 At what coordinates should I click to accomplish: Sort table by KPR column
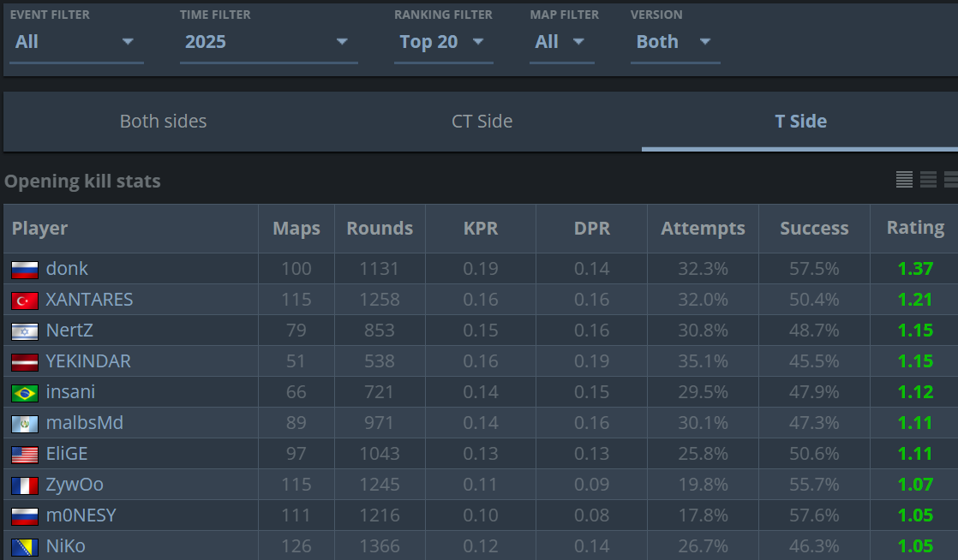point(480,229)
